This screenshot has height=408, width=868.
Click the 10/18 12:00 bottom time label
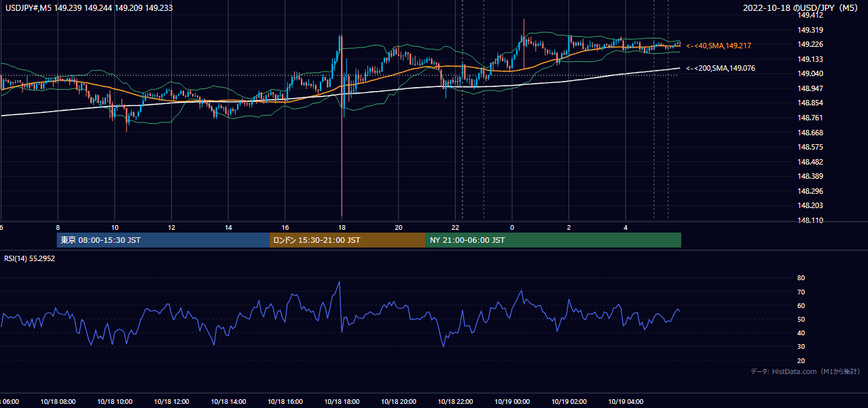click(171, 402)
